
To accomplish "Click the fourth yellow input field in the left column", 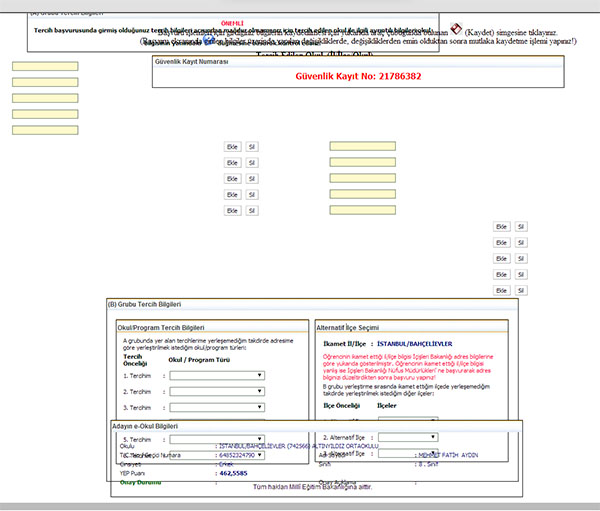I will pos(45,114).
